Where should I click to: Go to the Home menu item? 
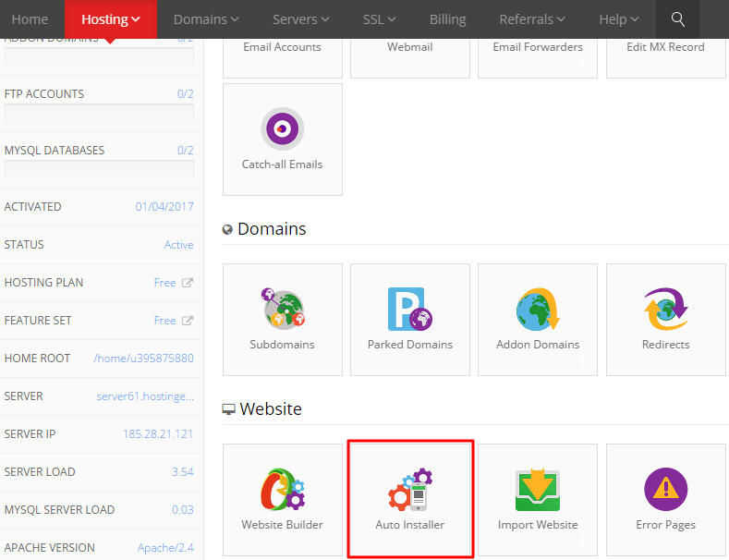click(30, 19)
